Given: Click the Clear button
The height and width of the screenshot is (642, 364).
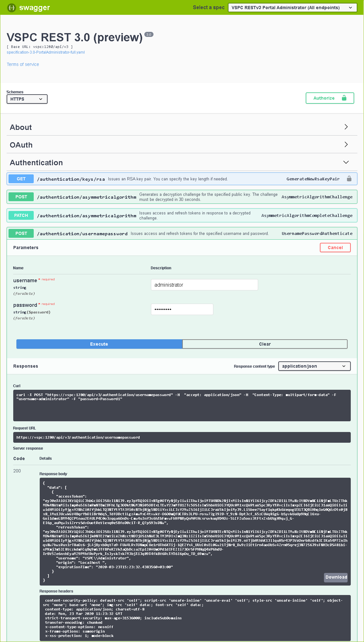Looking at the screenshot, I should pos(265,344).
